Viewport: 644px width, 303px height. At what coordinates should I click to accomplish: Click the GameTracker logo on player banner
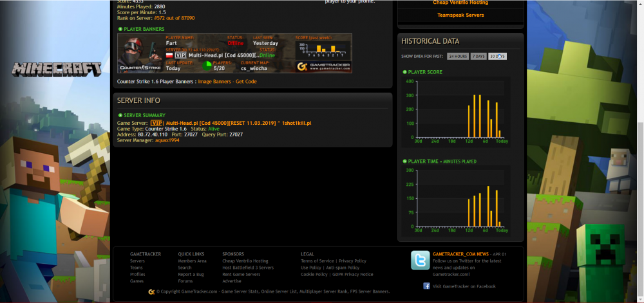point(323,66)
